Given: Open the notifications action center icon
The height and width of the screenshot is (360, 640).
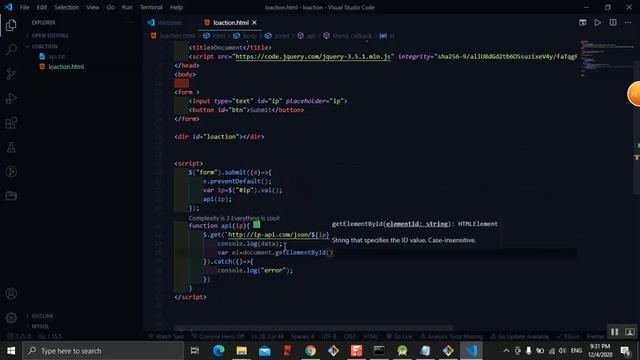Looking at the screenshot, I should [625, 351].
